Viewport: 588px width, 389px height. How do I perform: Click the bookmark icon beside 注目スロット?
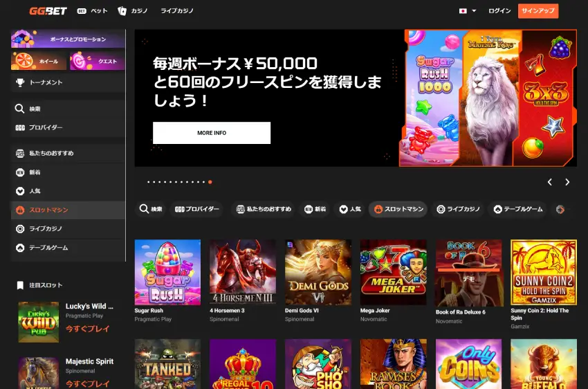(x=20, y=285)
